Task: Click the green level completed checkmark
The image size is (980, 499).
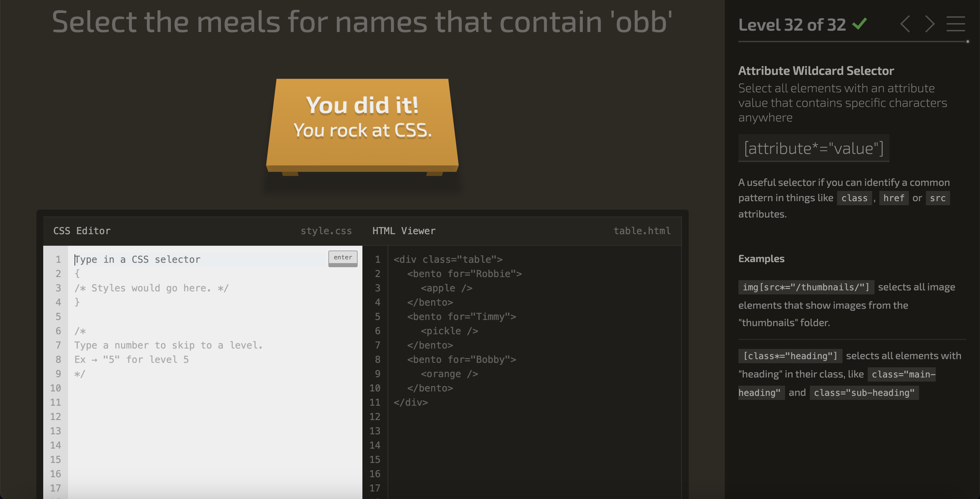Action: [860, 24]
